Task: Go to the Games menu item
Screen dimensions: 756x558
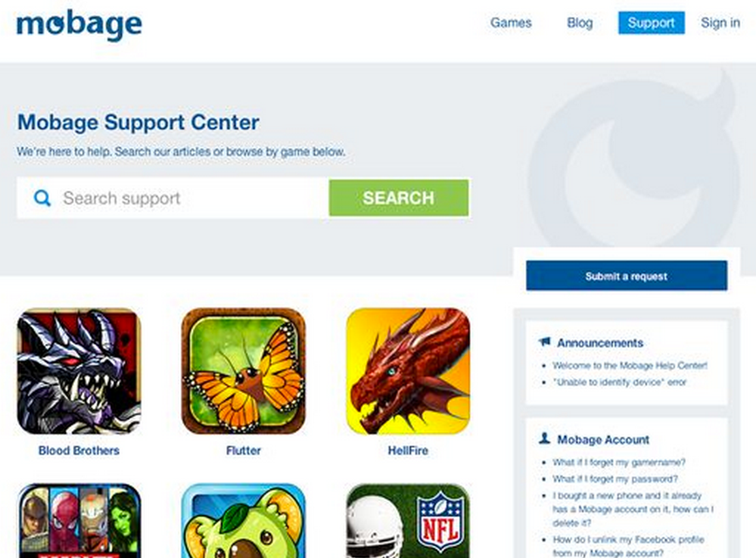Action: click(511, 23)
